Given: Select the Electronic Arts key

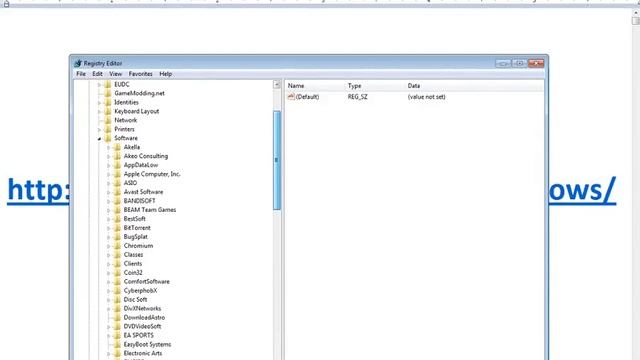Looking at the screenshot, I should click(143, 354).
